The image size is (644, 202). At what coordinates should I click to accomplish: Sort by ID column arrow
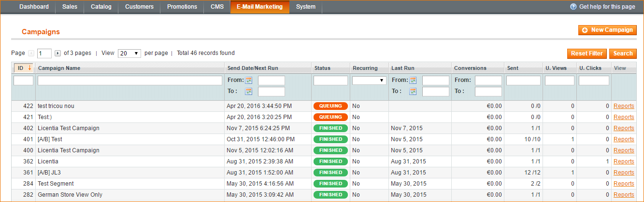pos(29,68)
